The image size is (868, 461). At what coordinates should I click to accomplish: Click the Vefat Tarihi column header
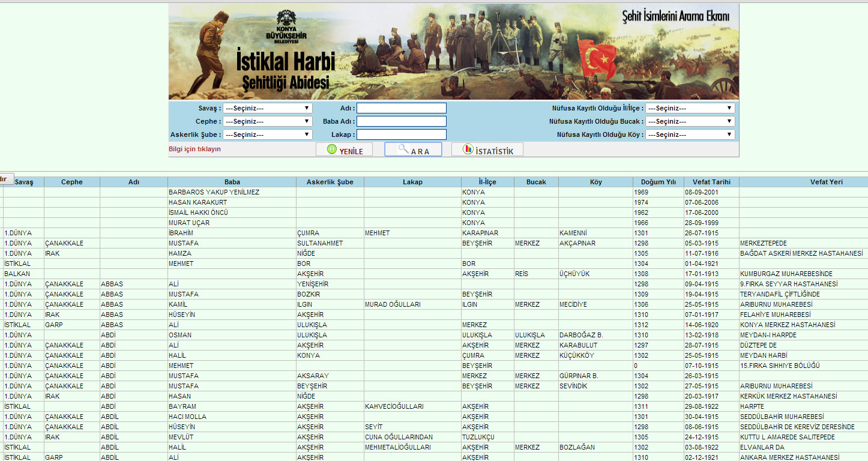(x=711, y=182)
